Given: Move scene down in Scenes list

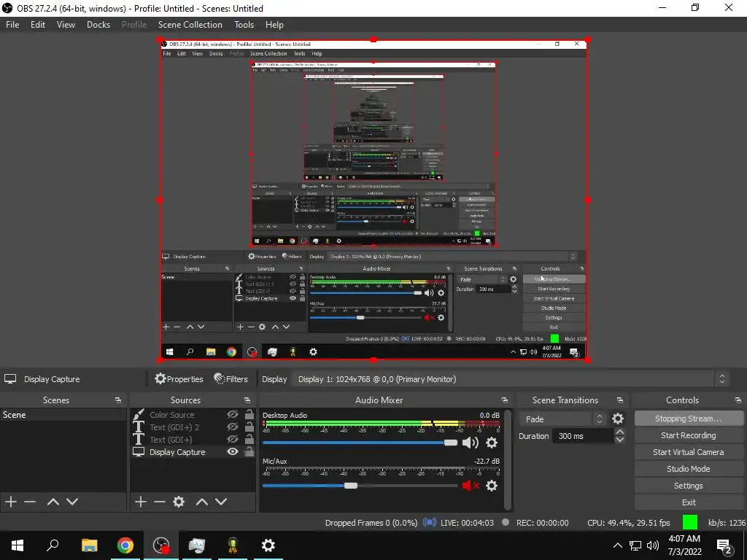Looking at the screenshot, I should pyautogui.click(x=72, y=502).
